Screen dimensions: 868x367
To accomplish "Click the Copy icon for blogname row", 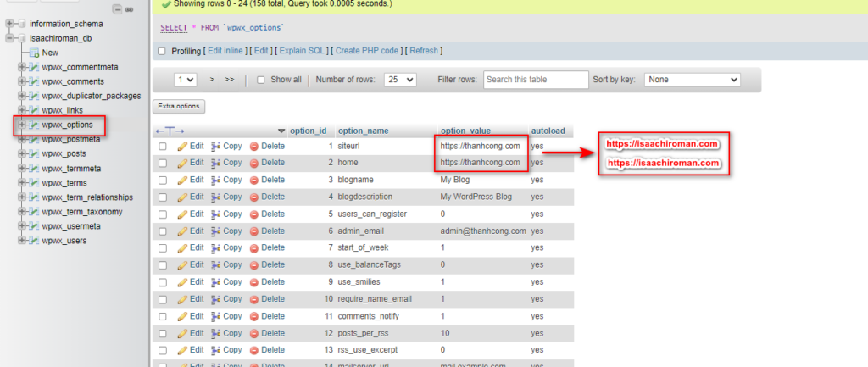I will point(216,180).
